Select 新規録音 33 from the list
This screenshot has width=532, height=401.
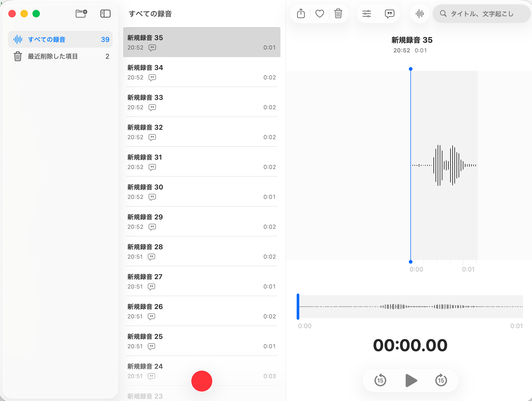[201, 102]
